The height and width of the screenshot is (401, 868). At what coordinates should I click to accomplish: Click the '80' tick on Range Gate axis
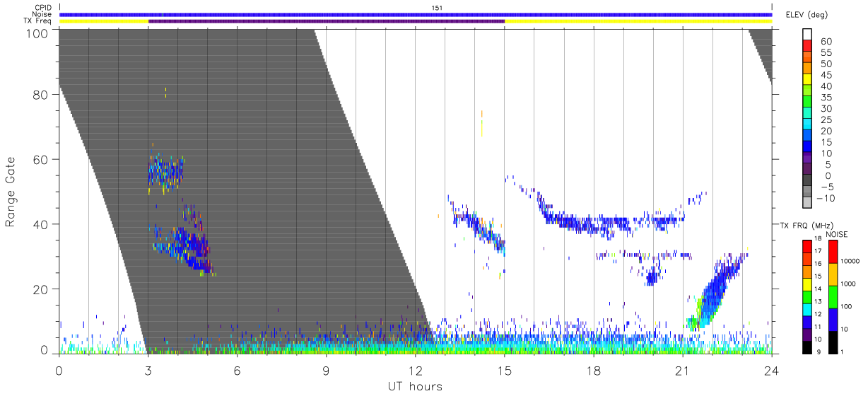(x=41, y=95)
